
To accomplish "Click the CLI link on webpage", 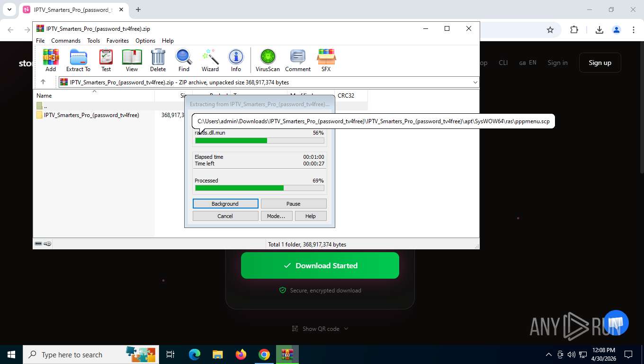I will pos(503,63).
